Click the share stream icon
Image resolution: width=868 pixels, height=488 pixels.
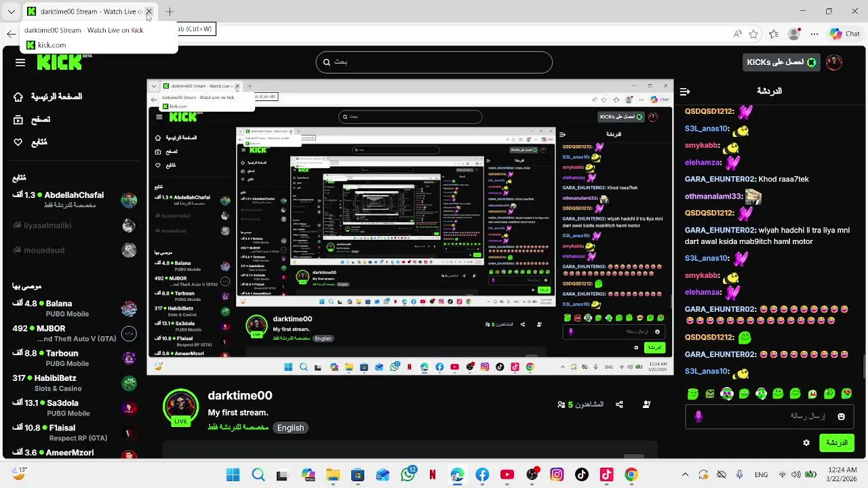pos(619,404)
